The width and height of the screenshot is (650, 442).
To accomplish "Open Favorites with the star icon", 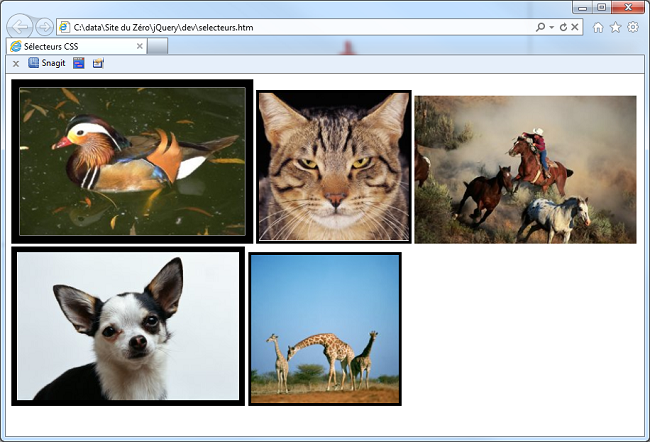I will [x=616, y=27].
